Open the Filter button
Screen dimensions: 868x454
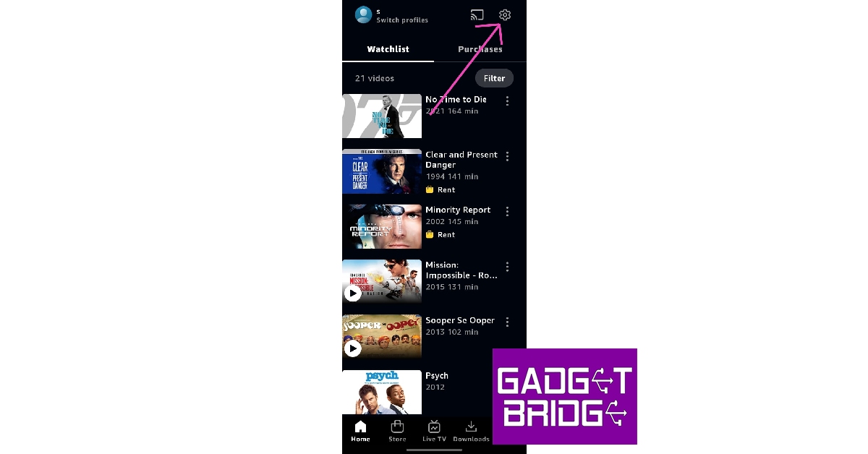point(494,78)
